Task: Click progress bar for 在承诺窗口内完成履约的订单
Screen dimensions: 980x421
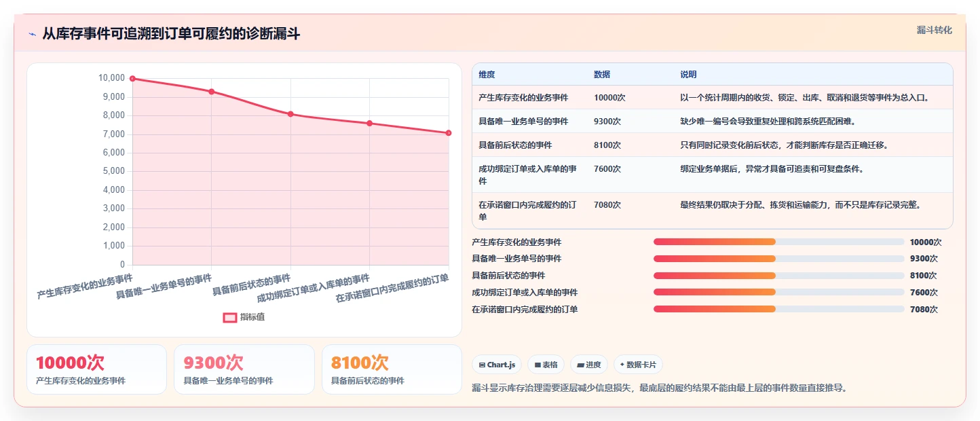Action: tap(778, 309)
